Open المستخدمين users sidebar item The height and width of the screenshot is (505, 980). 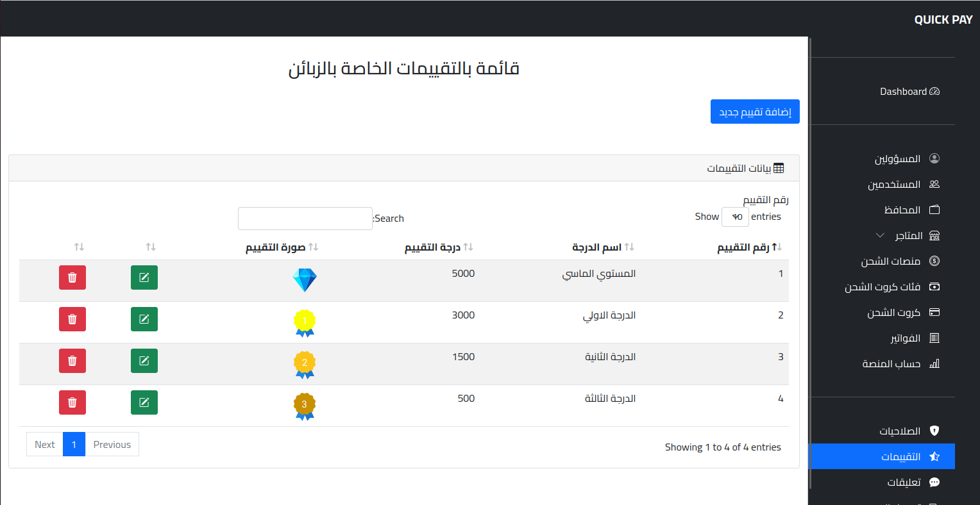[x=902, y=185]
